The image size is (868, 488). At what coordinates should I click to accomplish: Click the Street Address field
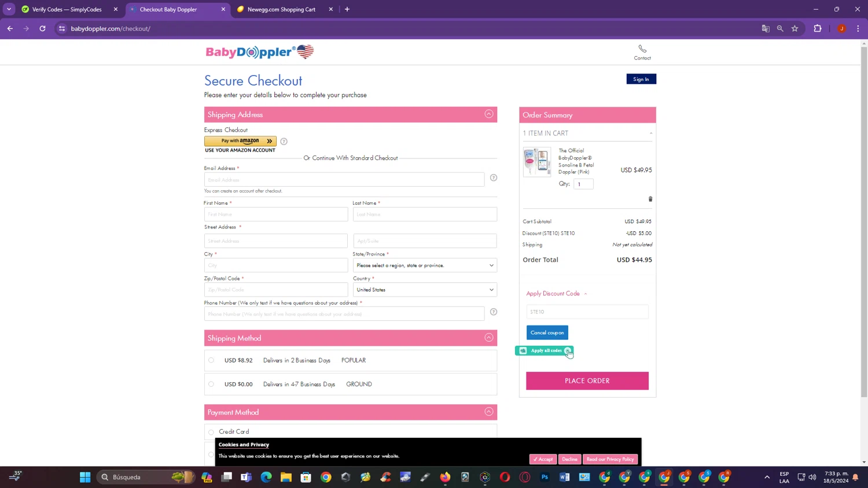click(276, 241)
